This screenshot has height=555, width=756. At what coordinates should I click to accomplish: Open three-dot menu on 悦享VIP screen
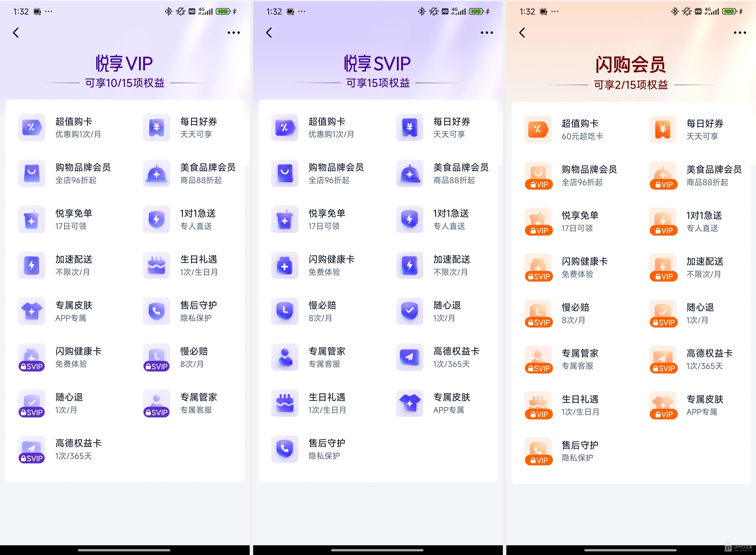(x=233, y=33)
